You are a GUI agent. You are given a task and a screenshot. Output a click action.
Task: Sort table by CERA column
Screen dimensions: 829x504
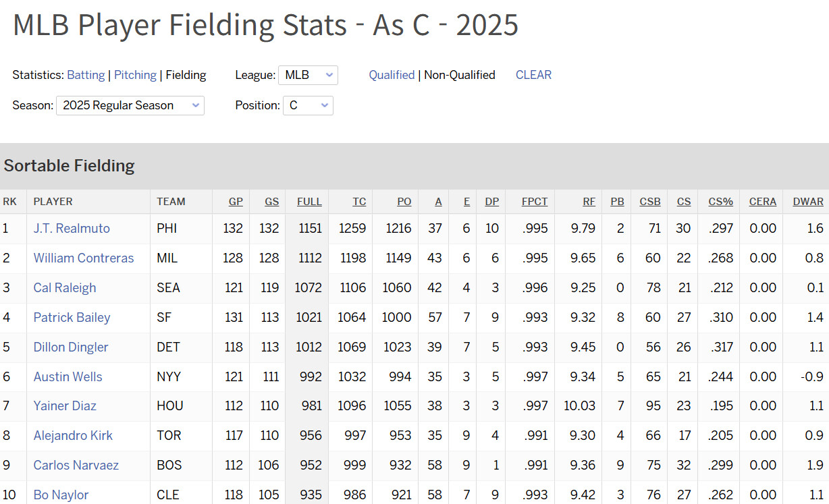click(x=762, y=201)
